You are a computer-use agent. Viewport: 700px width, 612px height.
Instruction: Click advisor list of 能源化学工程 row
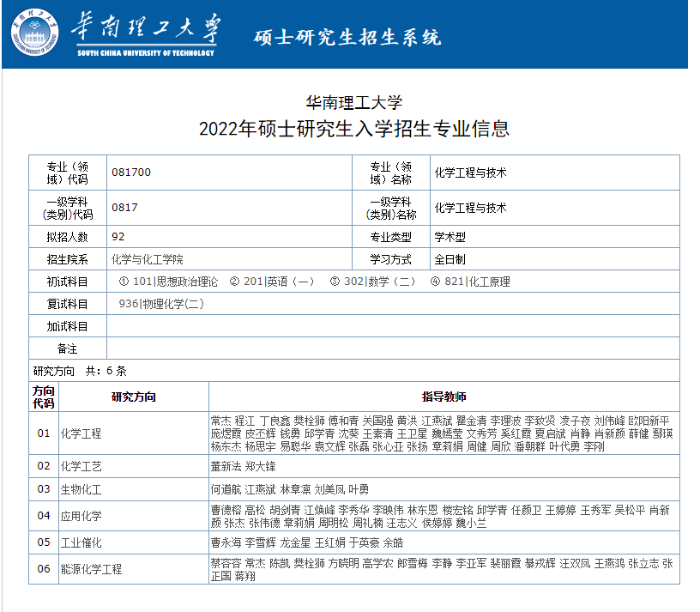tap(442, 570)
